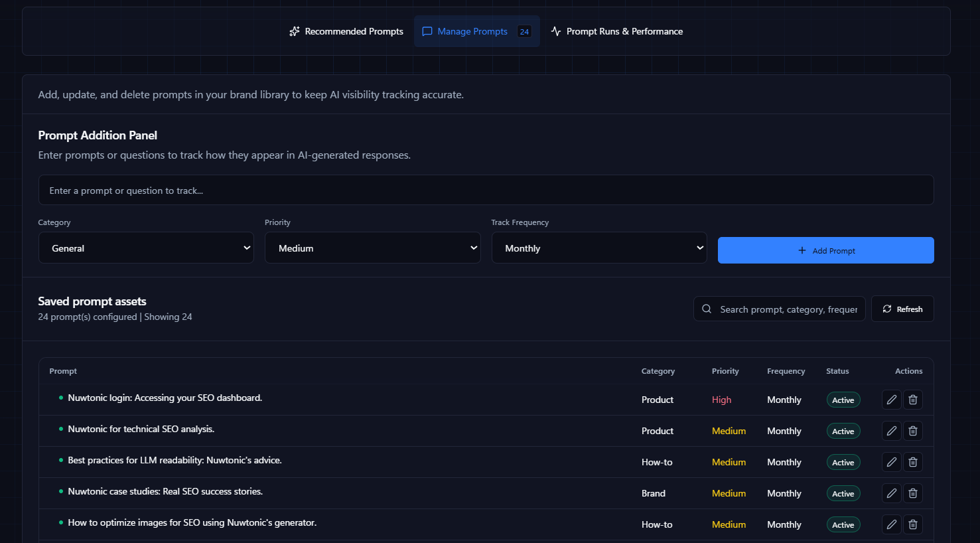
Task: Click '24 prompt(s) configured | Showing 24' text
Action: click(115, 317)
